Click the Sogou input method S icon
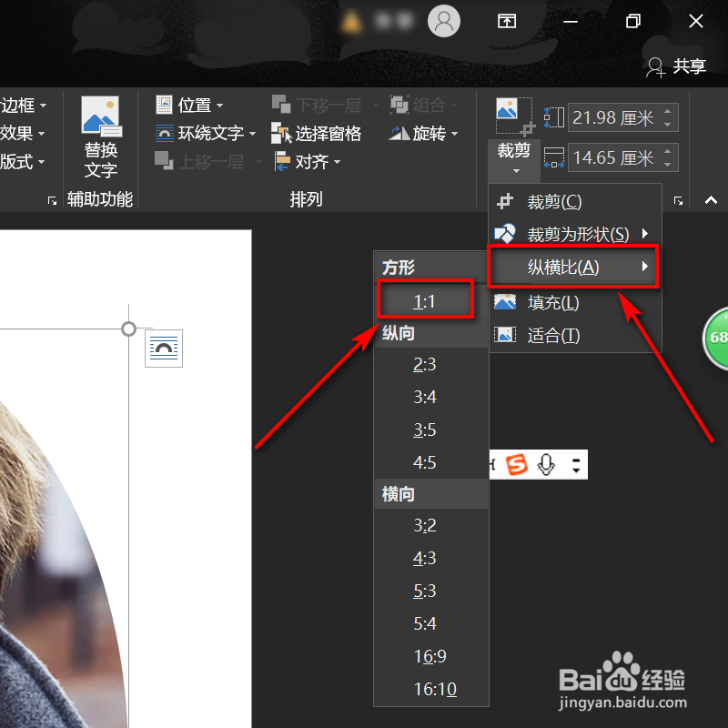728x728 pixels. (517, 464)
